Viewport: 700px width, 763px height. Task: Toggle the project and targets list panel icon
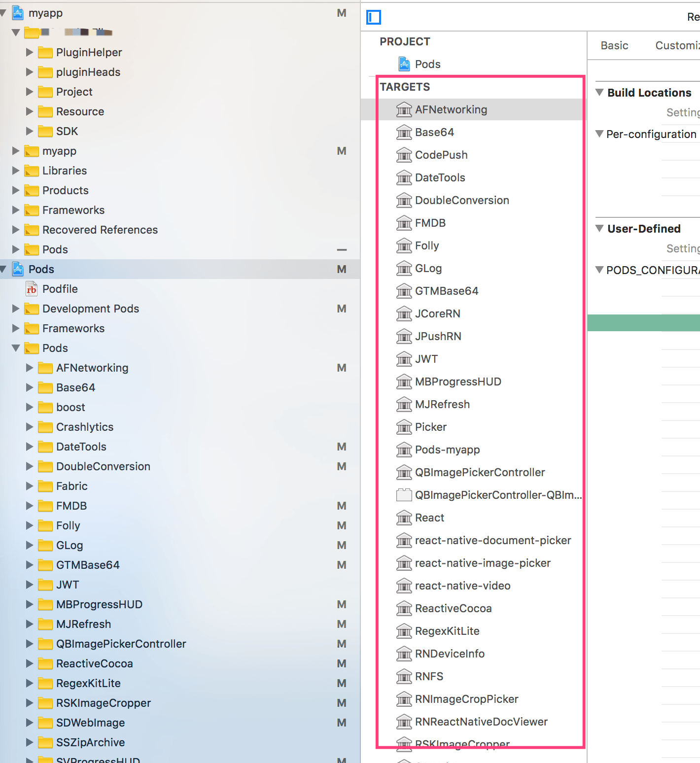click(374, 17)
